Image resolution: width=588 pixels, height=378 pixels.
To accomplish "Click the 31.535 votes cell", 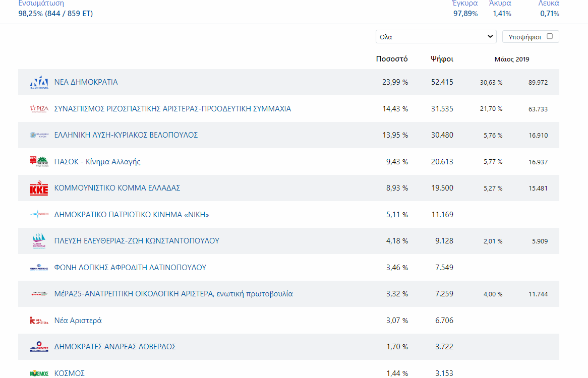I will 442,109.
